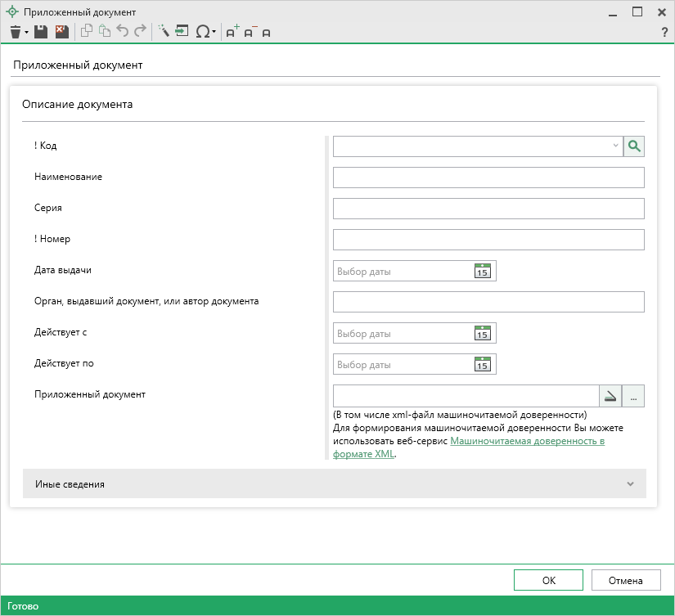Image resolution: width=675 pixels, height=616 pixels.
Task: Open calendar for Дата выдачи
Action: 482,271
